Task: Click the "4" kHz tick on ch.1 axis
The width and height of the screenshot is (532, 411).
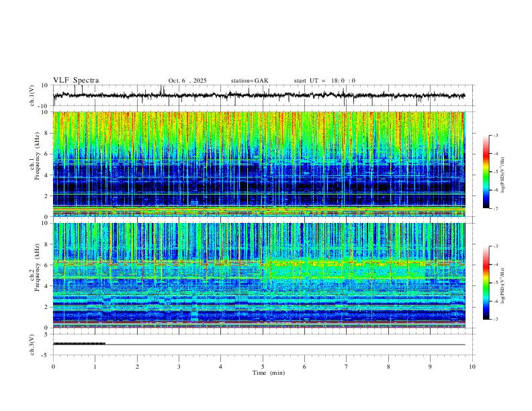Action: point(47,175)
